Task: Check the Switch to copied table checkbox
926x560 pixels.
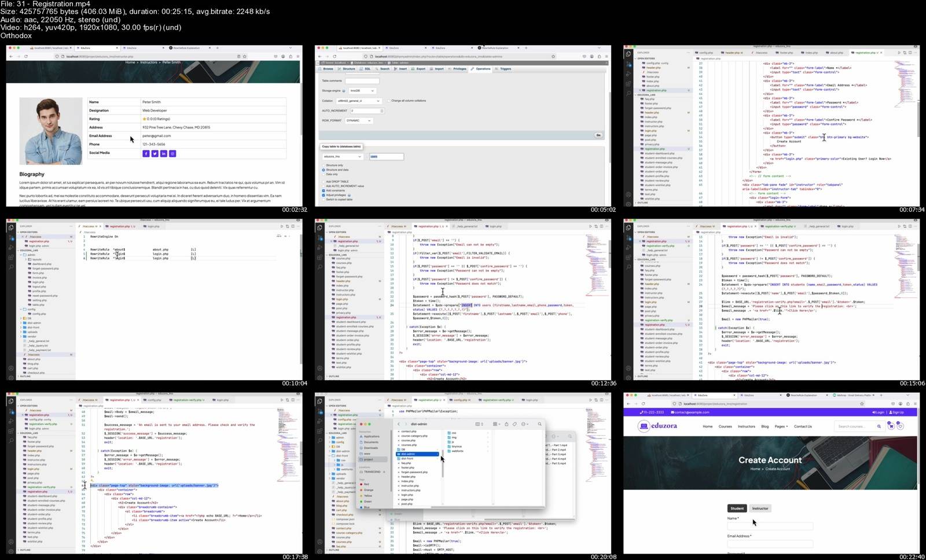Action: (324, 200)
